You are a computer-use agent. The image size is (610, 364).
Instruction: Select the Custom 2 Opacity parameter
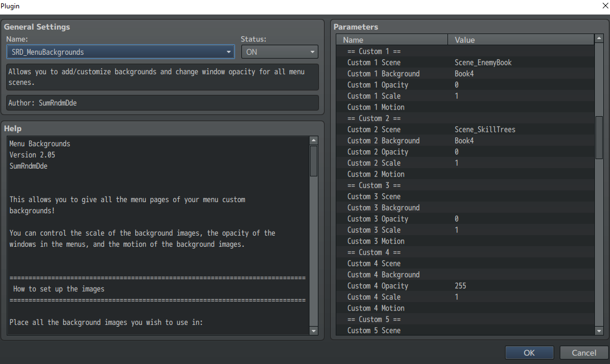tap(465, 152)
